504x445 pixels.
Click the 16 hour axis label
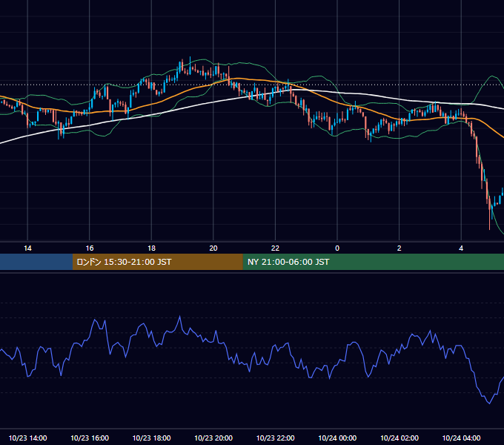[x=90, y=248]
